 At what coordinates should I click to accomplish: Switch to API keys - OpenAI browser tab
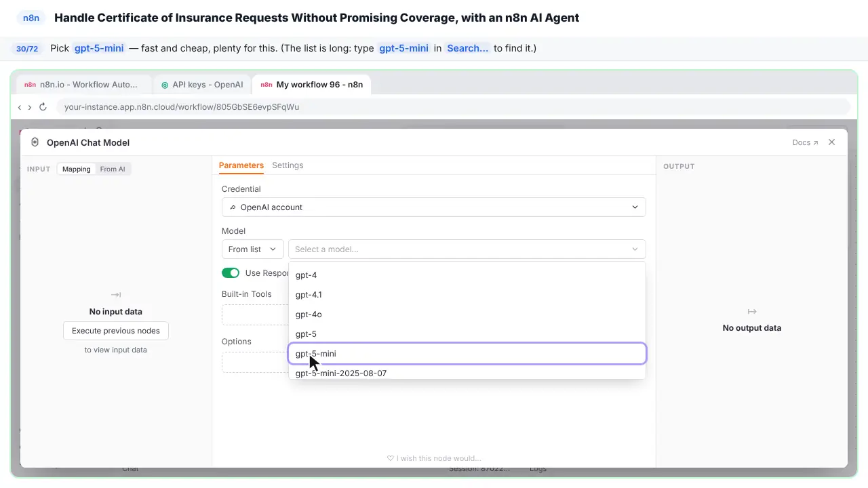click(x=202, y=85)
